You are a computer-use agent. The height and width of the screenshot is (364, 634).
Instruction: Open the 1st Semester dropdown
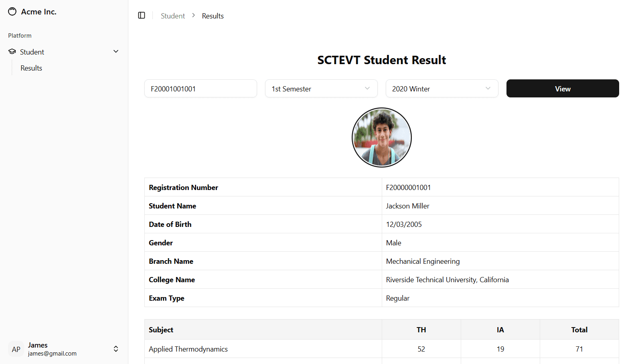[x=321, y=89]
